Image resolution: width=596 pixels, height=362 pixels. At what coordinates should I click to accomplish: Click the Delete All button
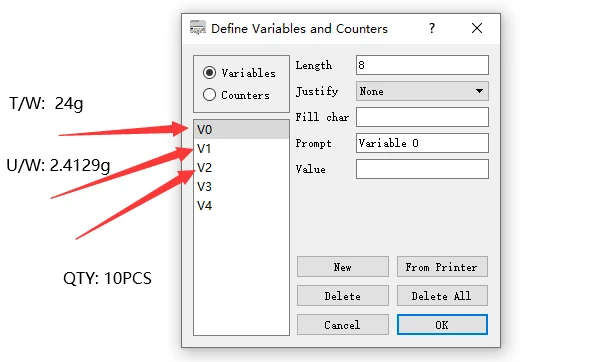442,295
